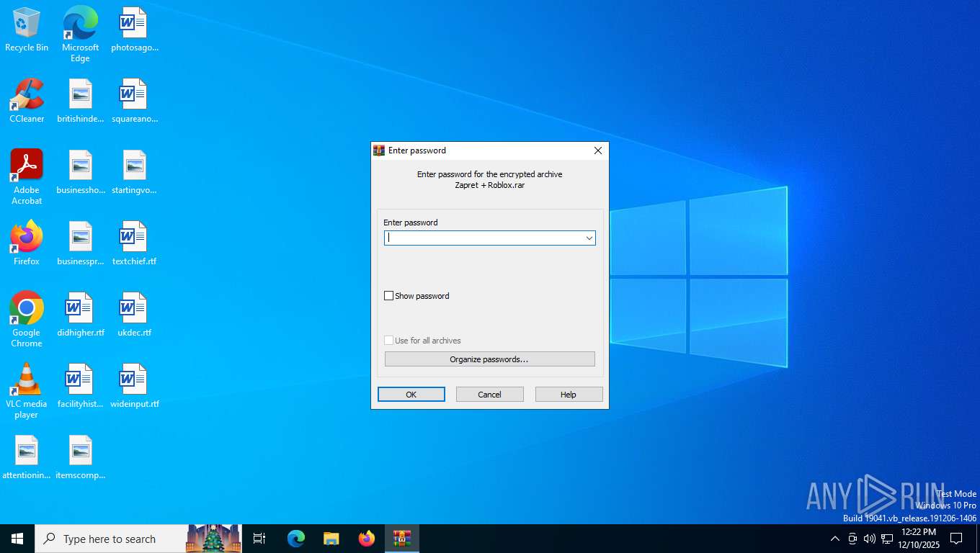Image resolution: width=980 pixels, height=553 pixels.
Task: Cancel the Enter password dialog
Action: [x=489, y=395]
